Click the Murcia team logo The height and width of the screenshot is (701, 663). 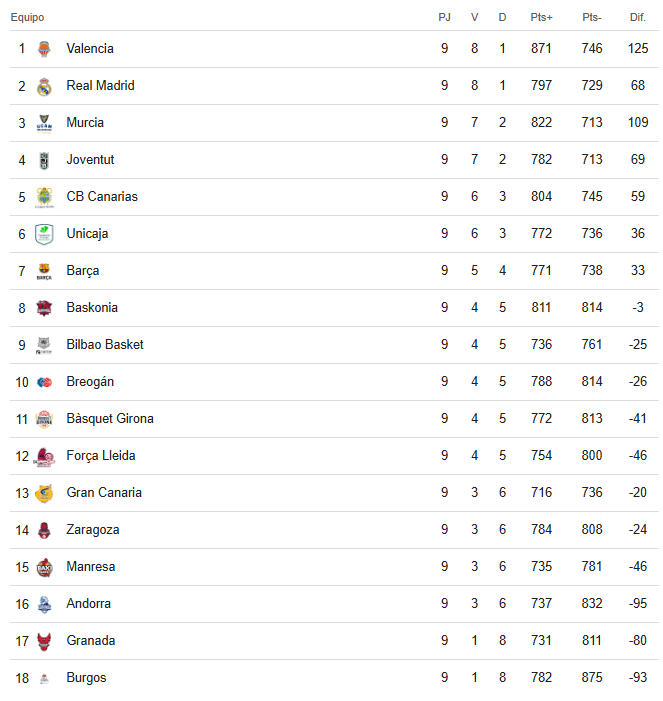pyautogui.click(x=44, y=123)
